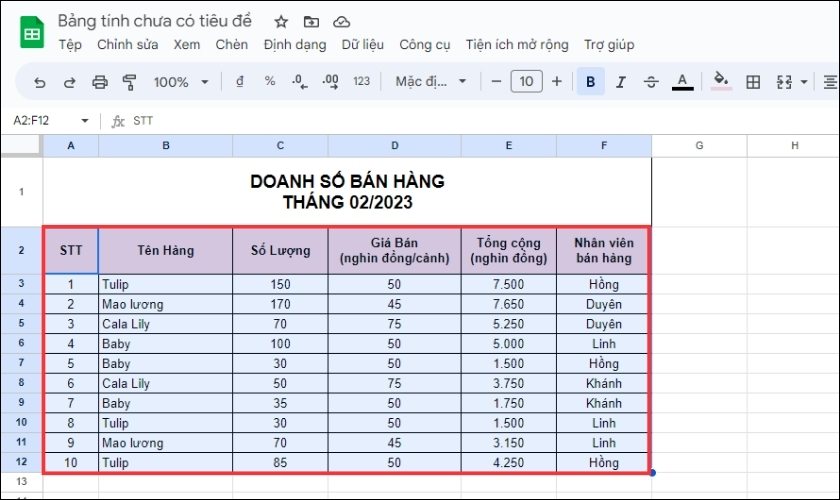
Task: Toggle bold formatting
Action: [590, 81]
